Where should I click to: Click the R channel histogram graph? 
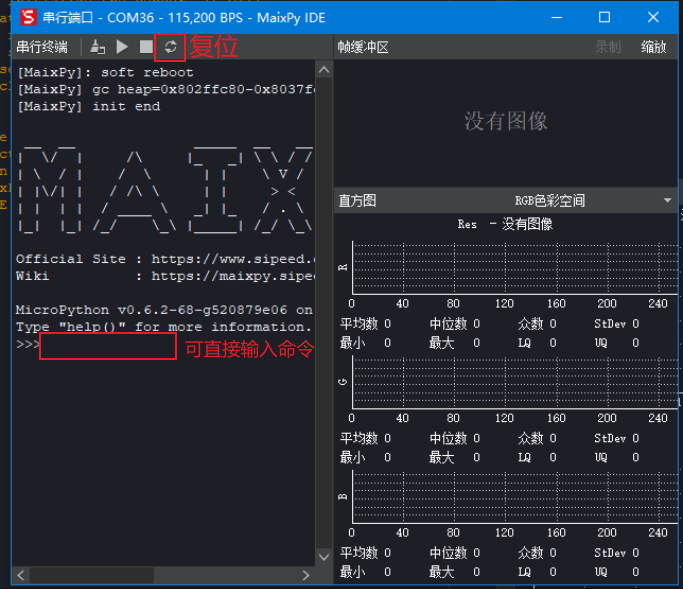pos(515,267)
